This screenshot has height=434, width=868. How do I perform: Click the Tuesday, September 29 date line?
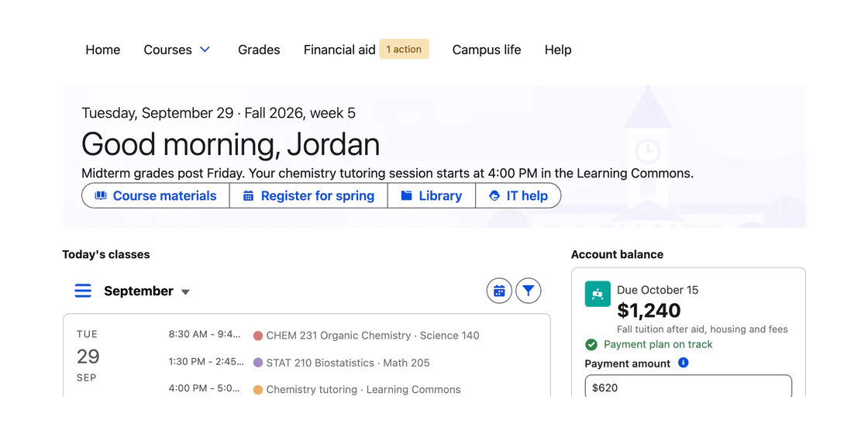click(x=219, y=113)
